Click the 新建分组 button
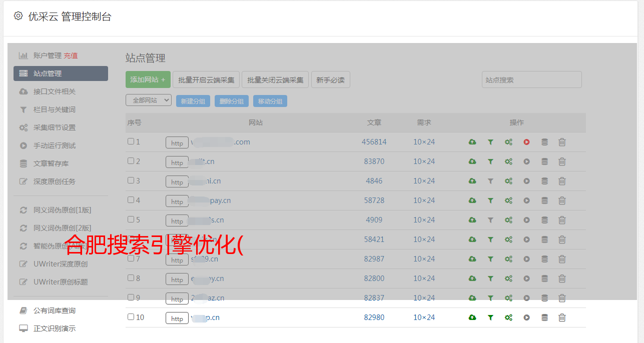The width and height of the screenshot is (644, 343). [x=193, y=101]
